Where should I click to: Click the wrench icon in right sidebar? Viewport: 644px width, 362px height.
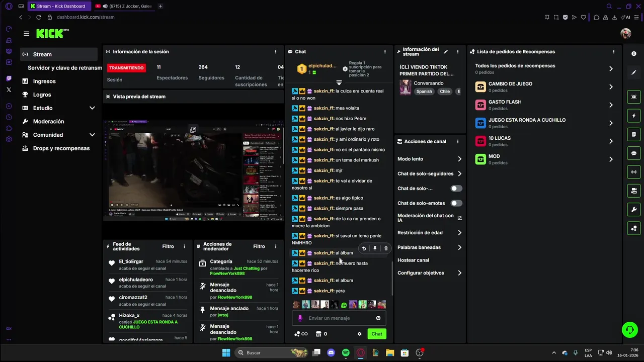point(634,210)
